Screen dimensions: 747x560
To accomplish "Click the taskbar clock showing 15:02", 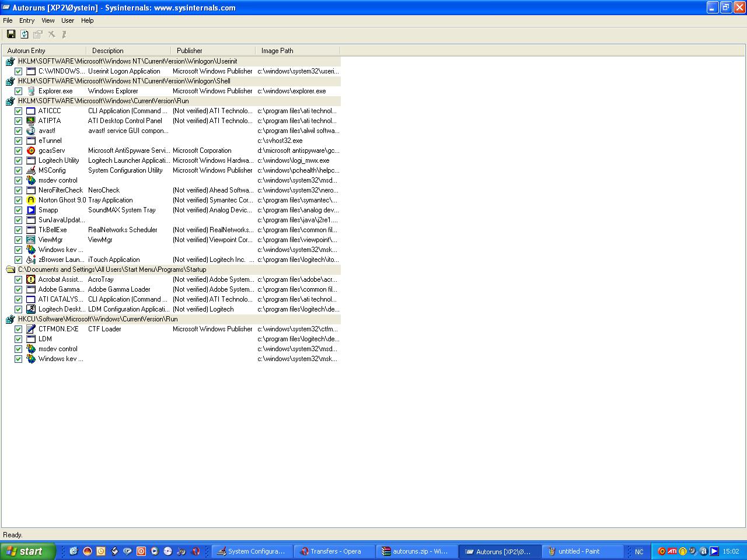I will 731,551.
